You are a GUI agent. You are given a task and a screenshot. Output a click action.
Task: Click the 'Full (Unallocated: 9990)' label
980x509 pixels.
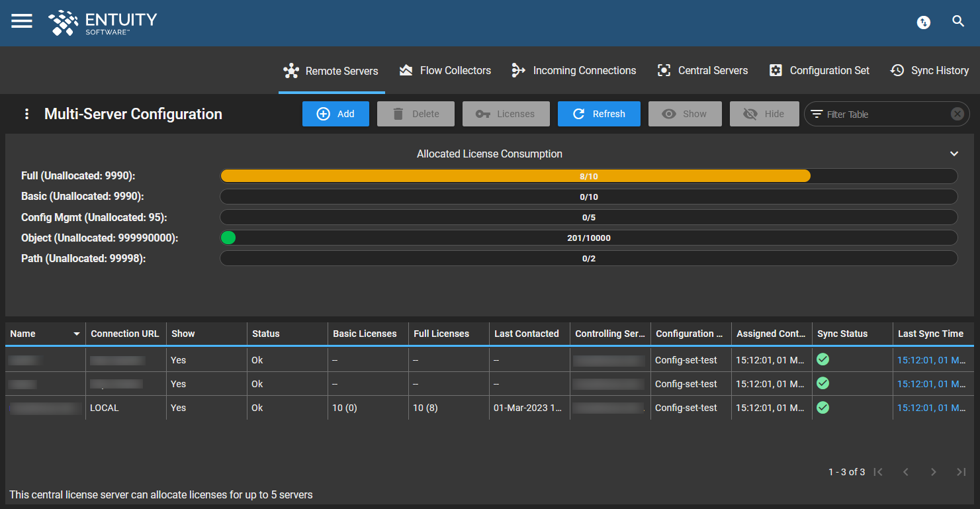[78, 176]
